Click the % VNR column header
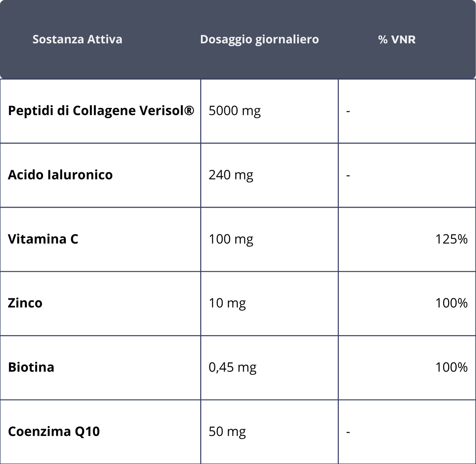 click(397, 39)
